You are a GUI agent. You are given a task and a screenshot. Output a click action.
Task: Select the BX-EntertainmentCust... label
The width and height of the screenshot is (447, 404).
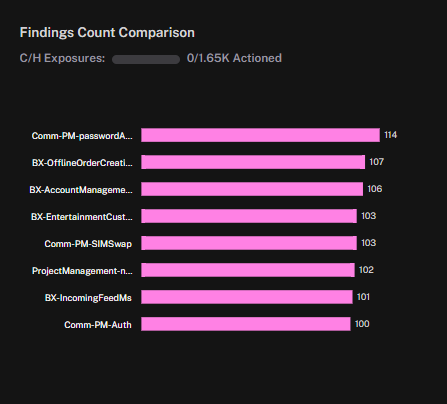(82, 217)
